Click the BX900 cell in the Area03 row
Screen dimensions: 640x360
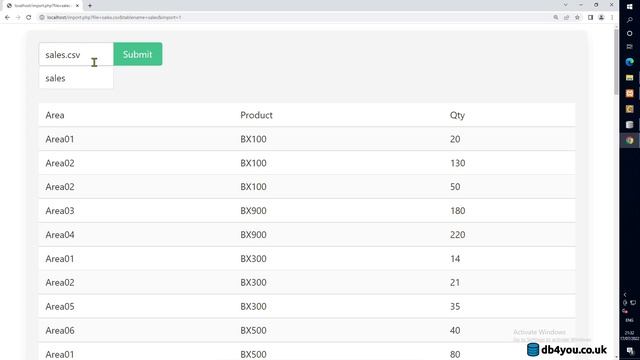pos(253,211)
